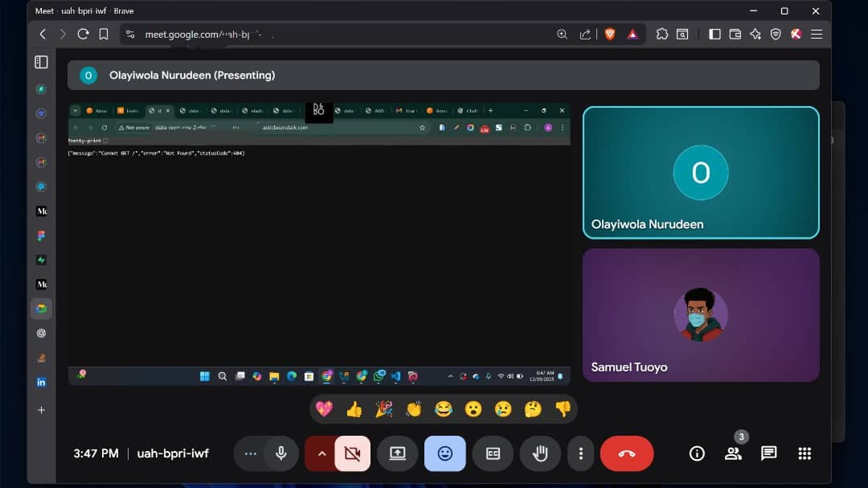Send the laughing face reaction
The height and width of the screenshot is (488, 868).
444,409
